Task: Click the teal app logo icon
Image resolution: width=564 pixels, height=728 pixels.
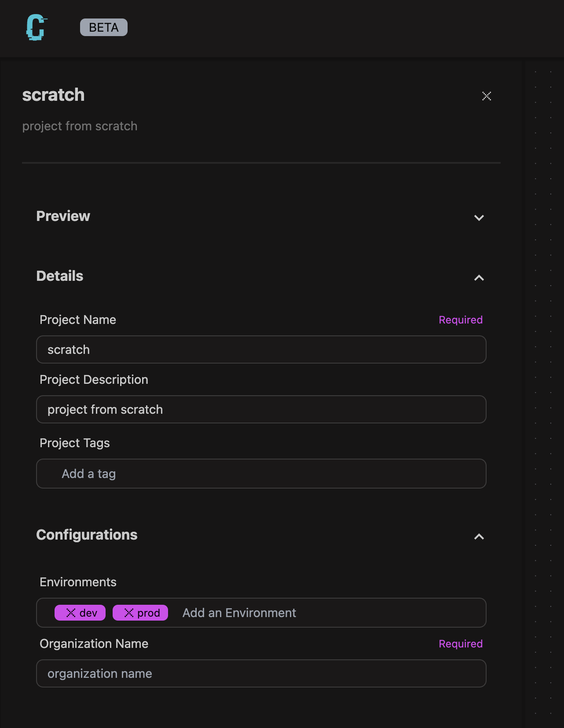Action: [36, 27]
